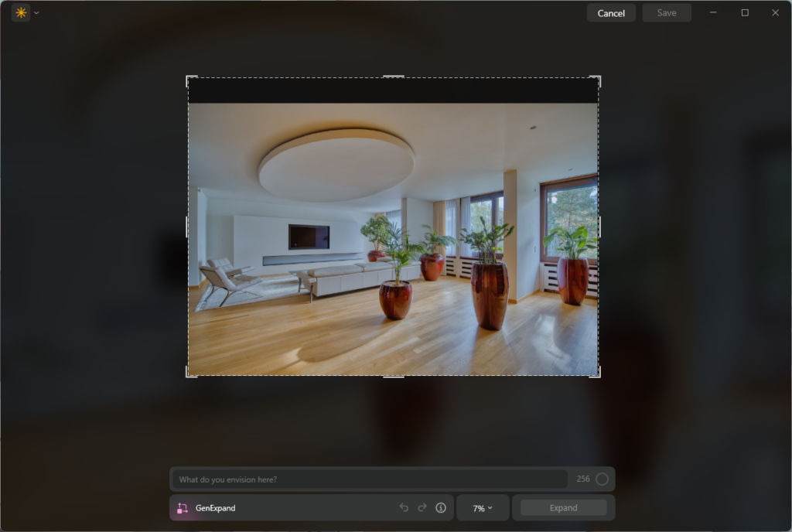Open the 7% zoom dropdown

483,508
